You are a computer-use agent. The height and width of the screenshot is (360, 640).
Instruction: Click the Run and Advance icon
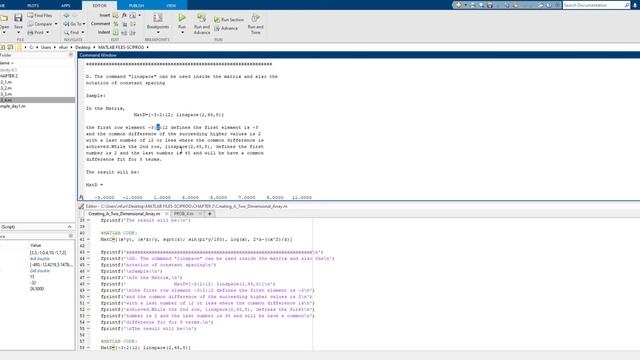coord(202,18)
